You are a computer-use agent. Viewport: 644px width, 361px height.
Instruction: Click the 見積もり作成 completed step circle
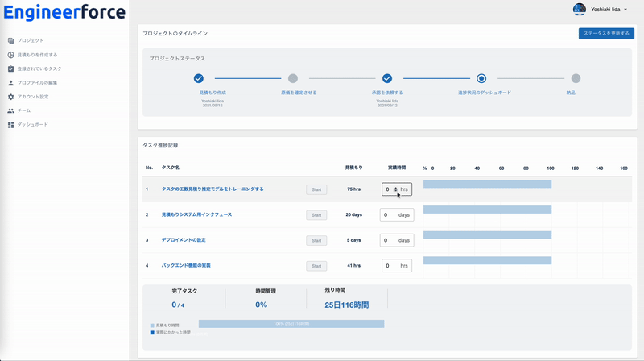coord(199,78)
